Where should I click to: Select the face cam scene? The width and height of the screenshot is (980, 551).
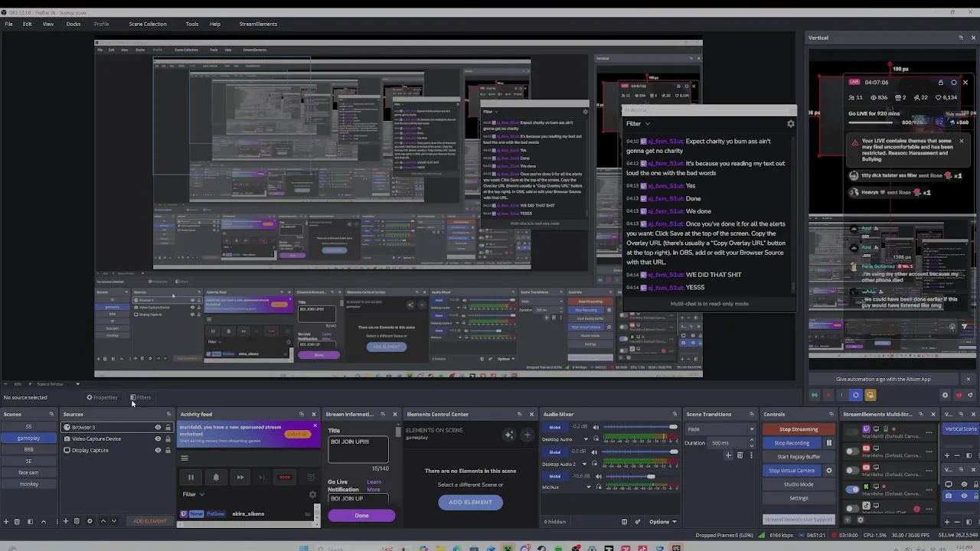(28, 472)
